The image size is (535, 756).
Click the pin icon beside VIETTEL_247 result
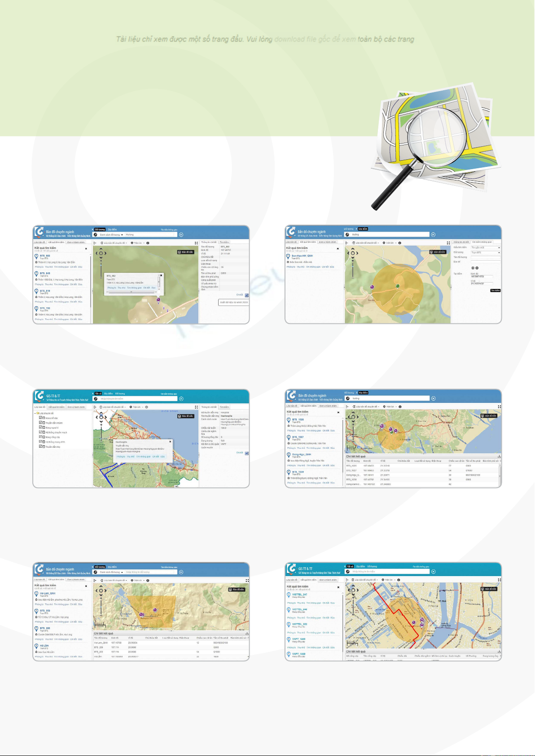(289, 595)
